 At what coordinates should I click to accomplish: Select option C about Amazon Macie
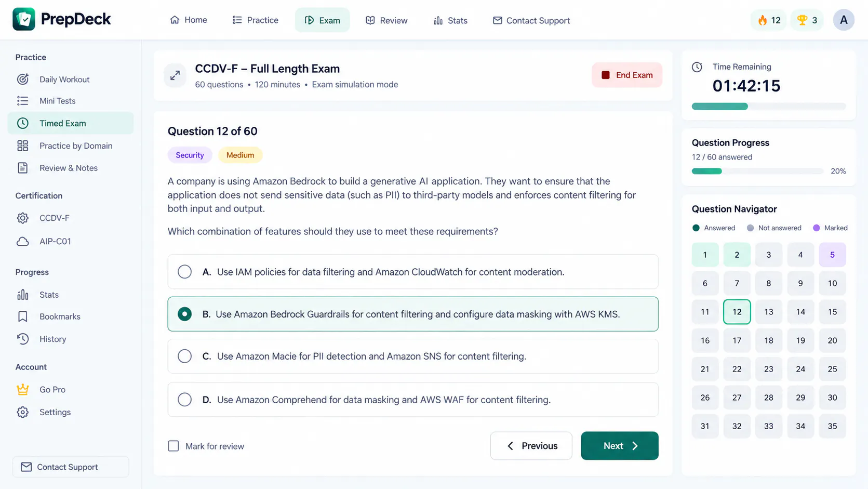tap(413, 356)
